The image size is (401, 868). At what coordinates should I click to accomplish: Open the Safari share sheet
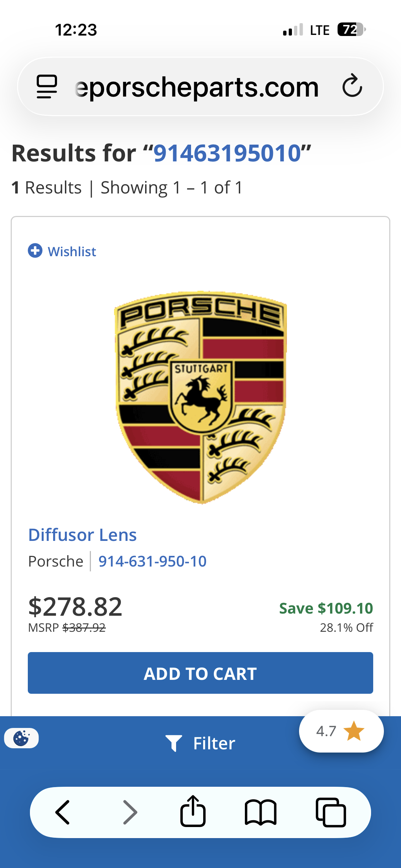coord(193,811)
